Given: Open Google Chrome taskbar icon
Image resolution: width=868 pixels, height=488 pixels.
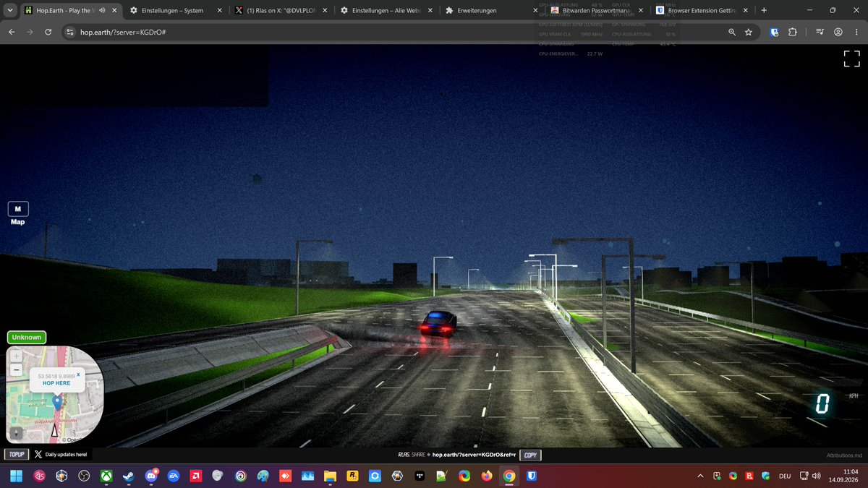Looking at the screenshot, I should click(x=509, y=476).
